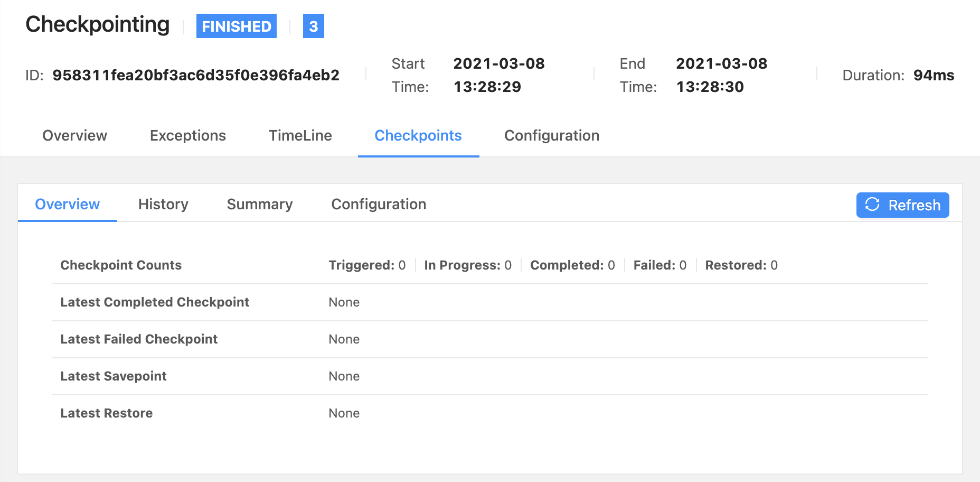
Task: Open the job Overview tab in the top bar
Action: tap(74, 136)
